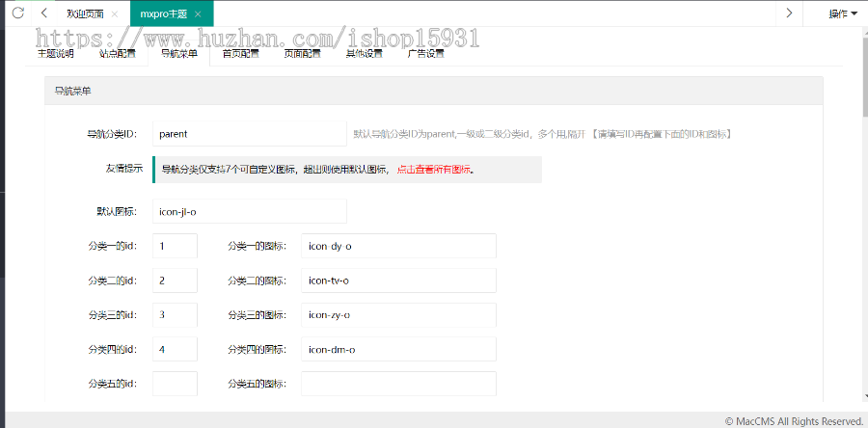The height and width of the screenshot is (428, 868).
Task: Click the 友情提示 label
Action: 124,169
